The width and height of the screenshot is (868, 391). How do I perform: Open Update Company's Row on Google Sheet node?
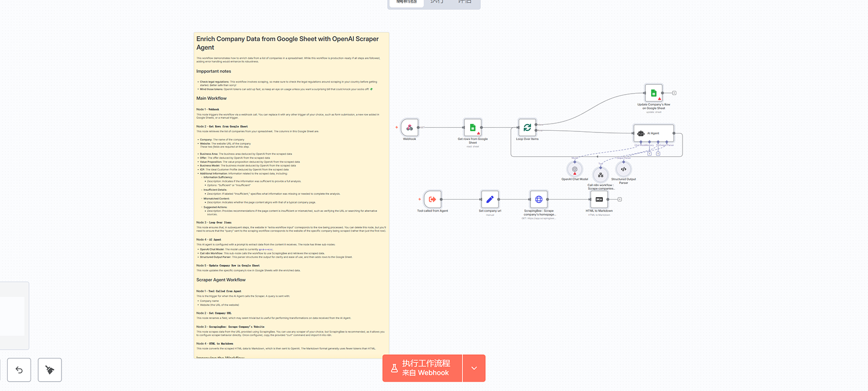pos(654,93)
